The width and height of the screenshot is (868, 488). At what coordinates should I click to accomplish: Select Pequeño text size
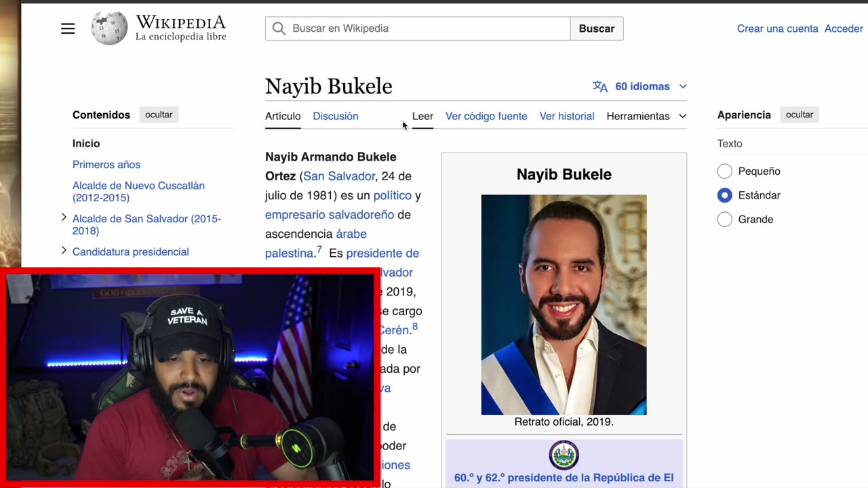724,171
